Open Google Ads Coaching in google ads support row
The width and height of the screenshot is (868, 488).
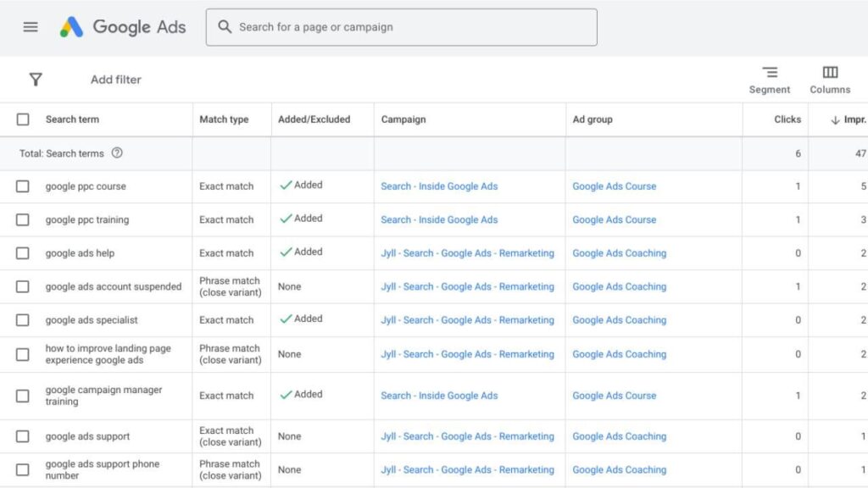[x=620, y=436]
